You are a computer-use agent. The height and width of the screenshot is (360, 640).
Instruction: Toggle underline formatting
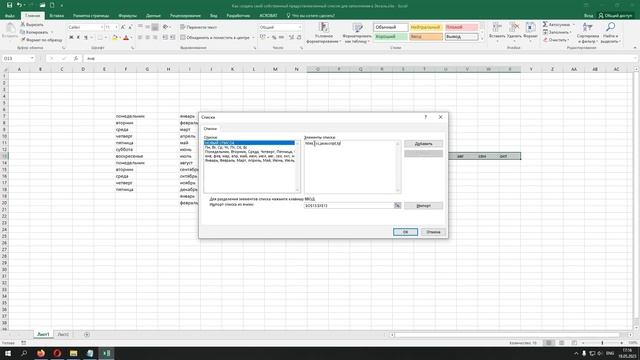[86, 38]
